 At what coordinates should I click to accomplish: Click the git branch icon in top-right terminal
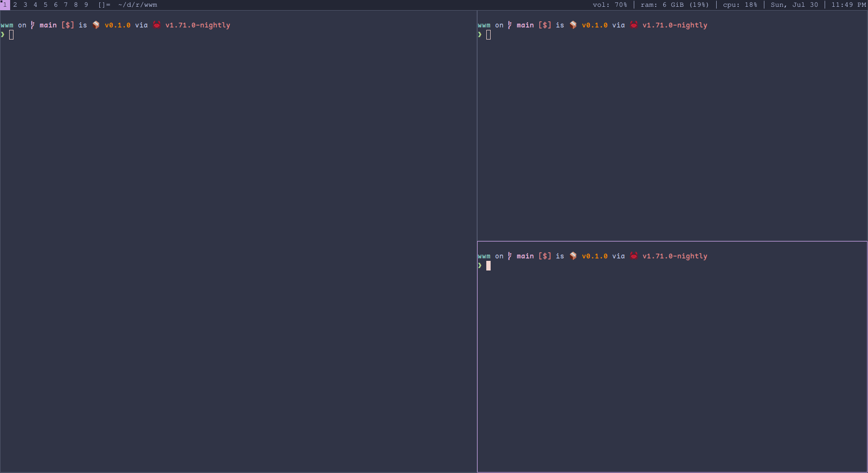(509, 25)
